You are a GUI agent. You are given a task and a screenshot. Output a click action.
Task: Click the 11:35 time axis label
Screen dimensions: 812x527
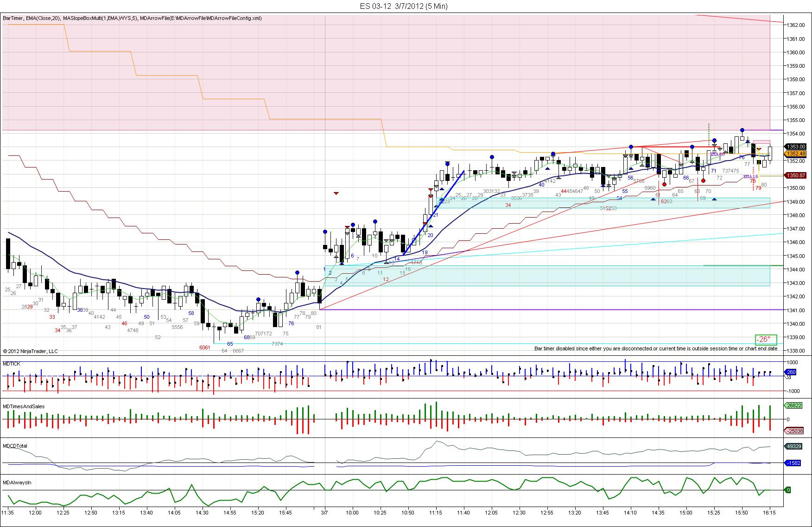7,513
